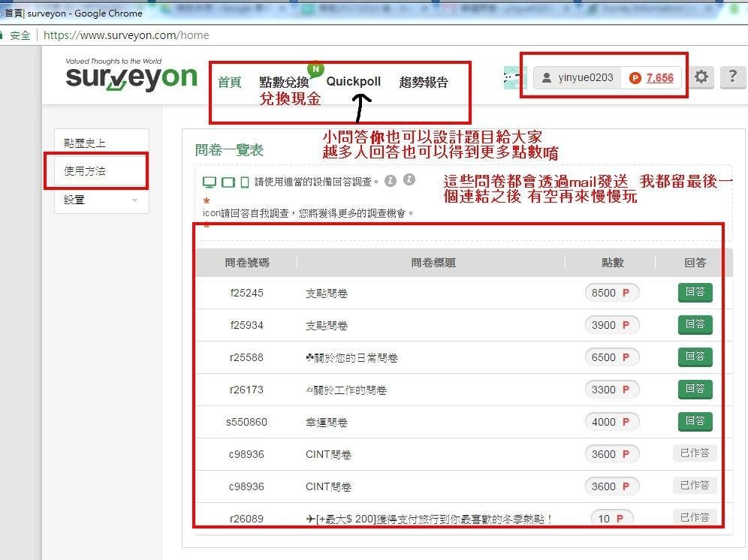
Task: Click the second info icon after 請使用適當的設備回答調查
Action: point(409,180)
